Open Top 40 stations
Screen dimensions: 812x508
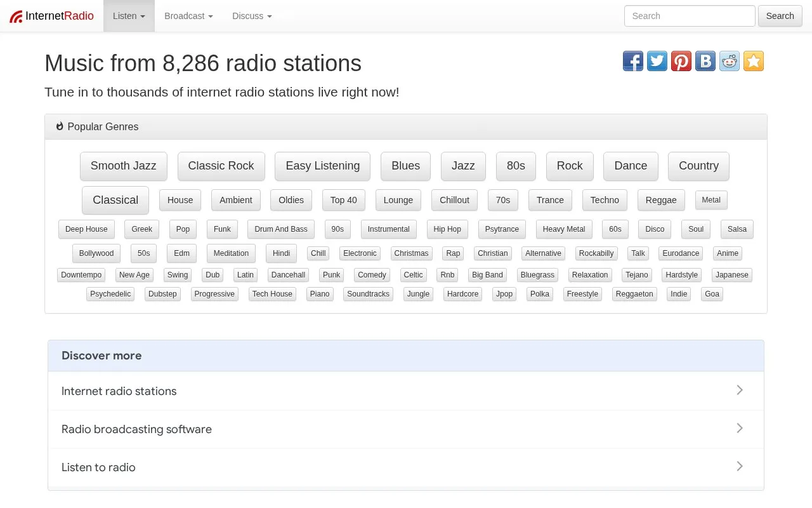tap(344, 200)
